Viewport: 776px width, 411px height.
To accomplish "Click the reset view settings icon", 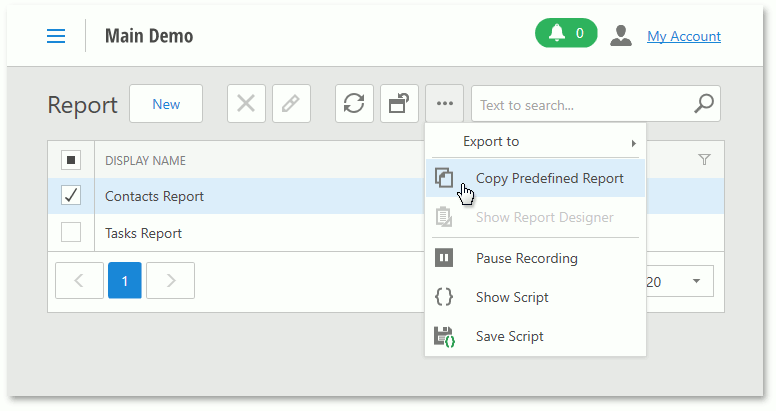I will point(399,104).
